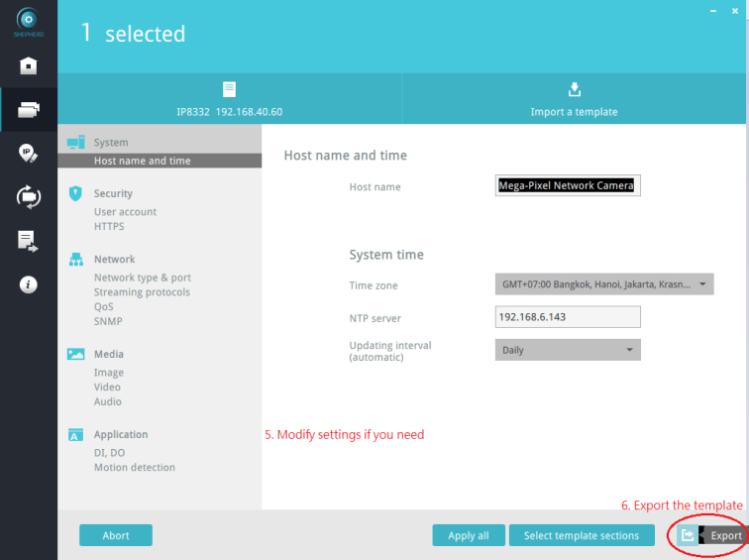Open the IP edit sidebar icon

tap(29, 153)
